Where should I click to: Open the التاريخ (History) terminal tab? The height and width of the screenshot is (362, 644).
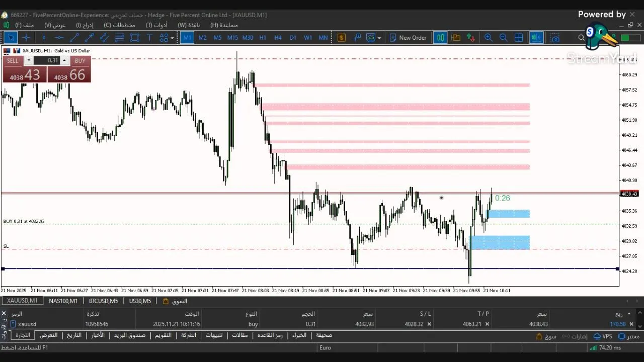coord(74,335)
